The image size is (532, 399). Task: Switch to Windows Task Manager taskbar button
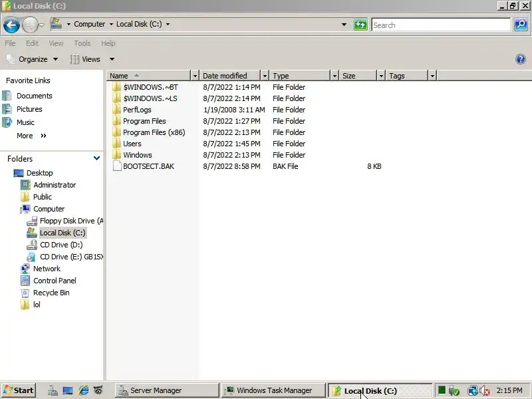273,390
